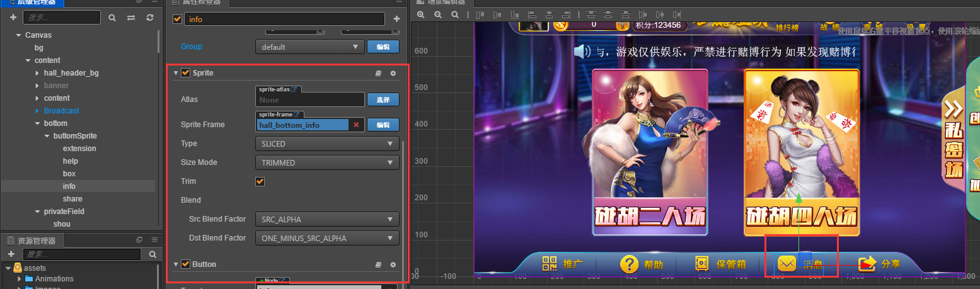Image resolution: width=980 pixels, height=289 pixels.
Task: Select the share node in hierarchy
Action: [x=72, y=199]
